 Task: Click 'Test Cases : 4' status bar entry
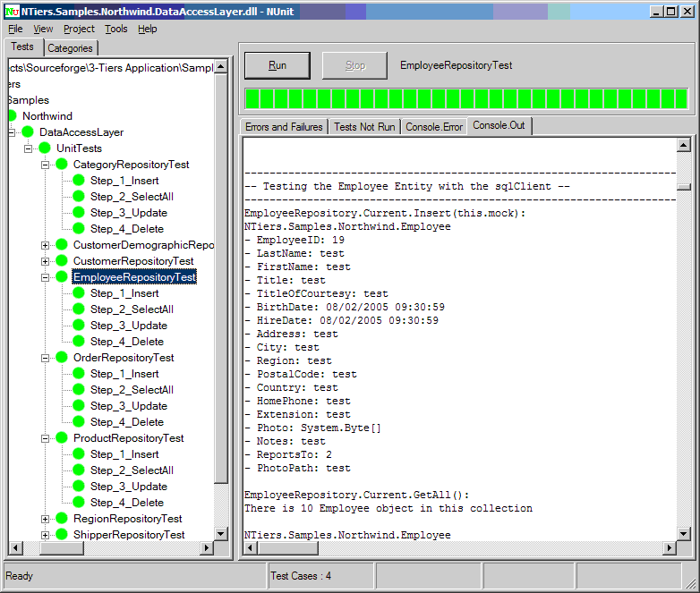coord(301,576)
